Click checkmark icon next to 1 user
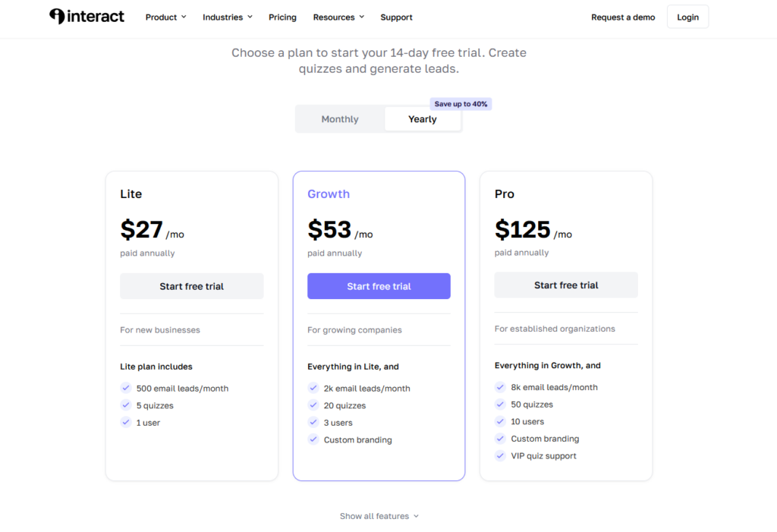Screen dimensions: 777x532 pyautogui.click(x=126, y=423)
